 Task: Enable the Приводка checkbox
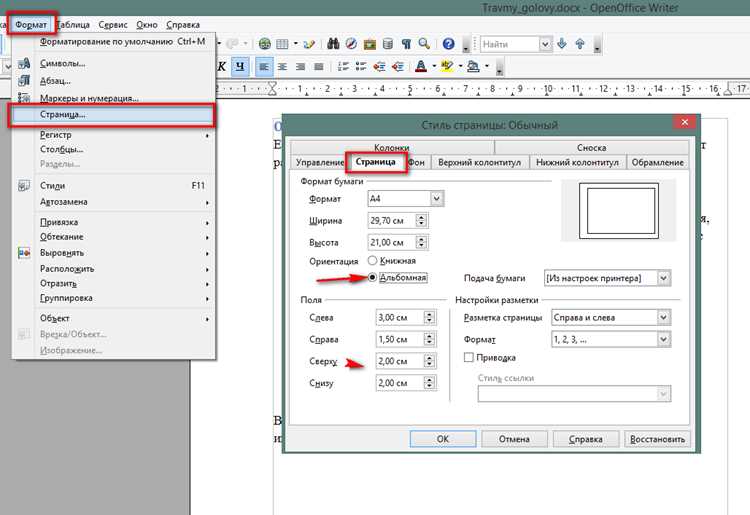469,357
